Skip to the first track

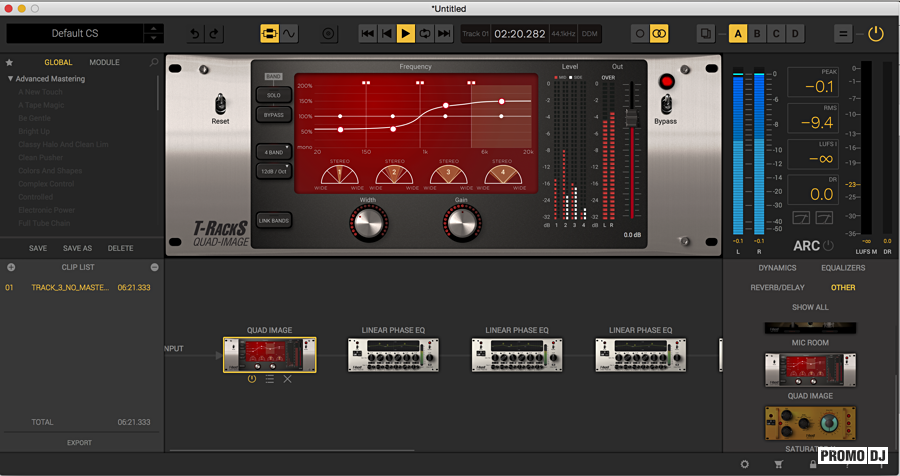click(367, 34)
